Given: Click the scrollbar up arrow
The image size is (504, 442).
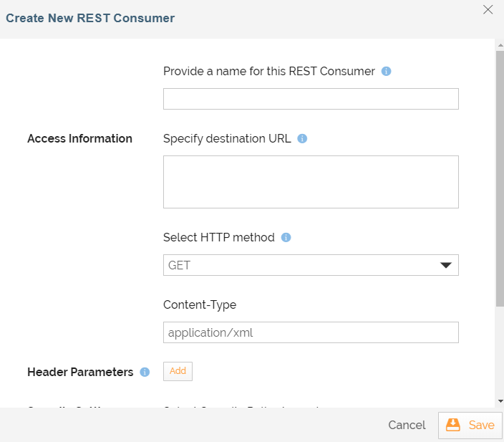Looking at the screenshot, I should tap(500, 45).
